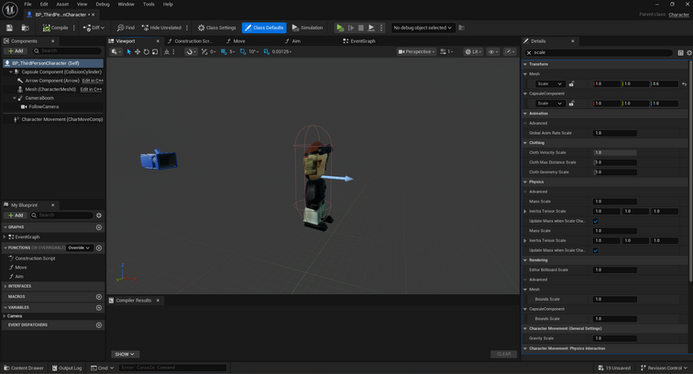
Task: Open the grid snap value 5 dropdown
Action: [x=232, y=52]
